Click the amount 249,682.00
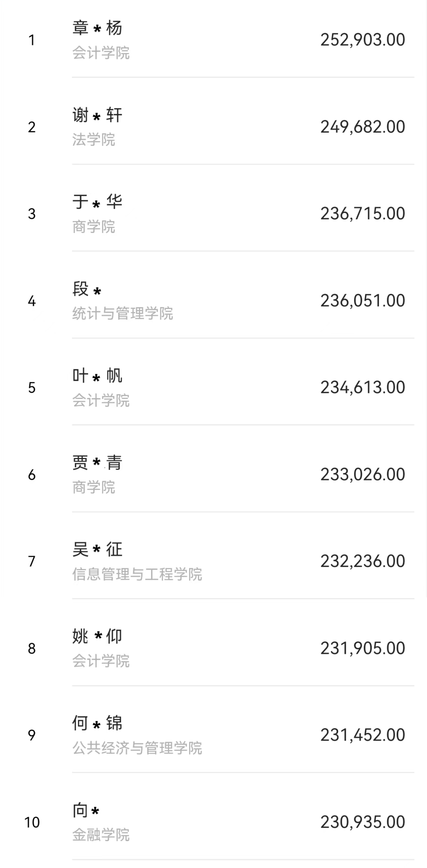 click(363, 127)
